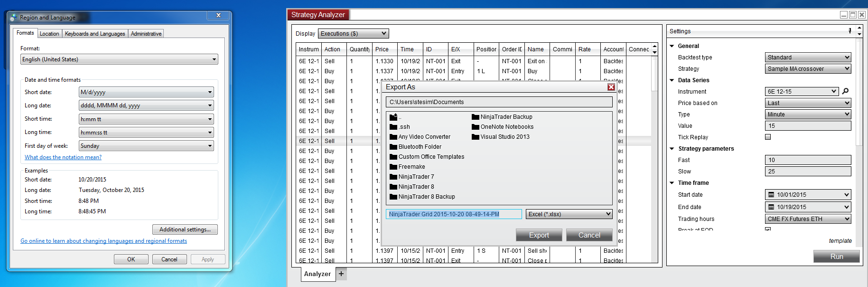Toggle the Break at EOD checkbox
This screenshot has height=287, width=868.
coord(768,229)
